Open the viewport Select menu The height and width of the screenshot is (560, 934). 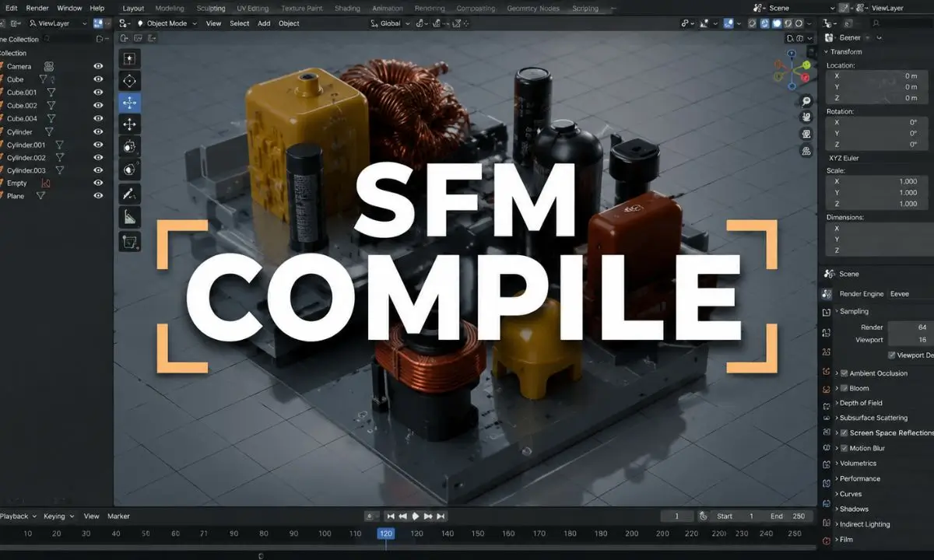click(x=240, y=23)
